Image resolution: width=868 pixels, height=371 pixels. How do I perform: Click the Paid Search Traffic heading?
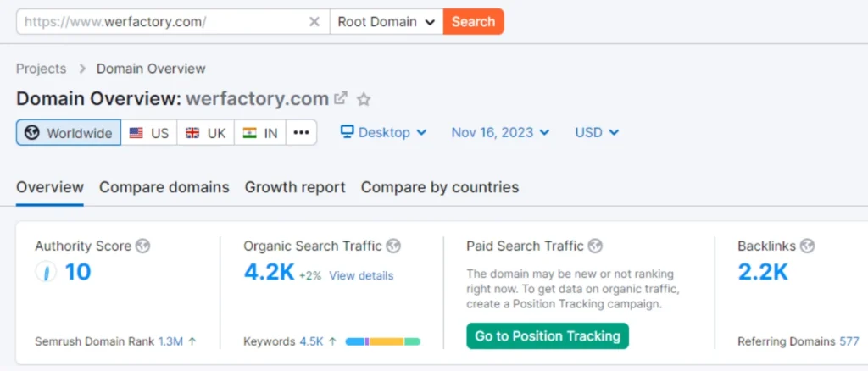coord(525,246)
